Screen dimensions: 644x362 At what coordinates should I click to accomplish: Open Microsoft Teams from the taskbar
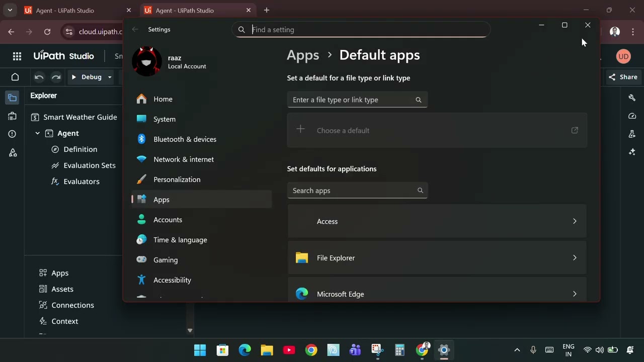[356, 350]
